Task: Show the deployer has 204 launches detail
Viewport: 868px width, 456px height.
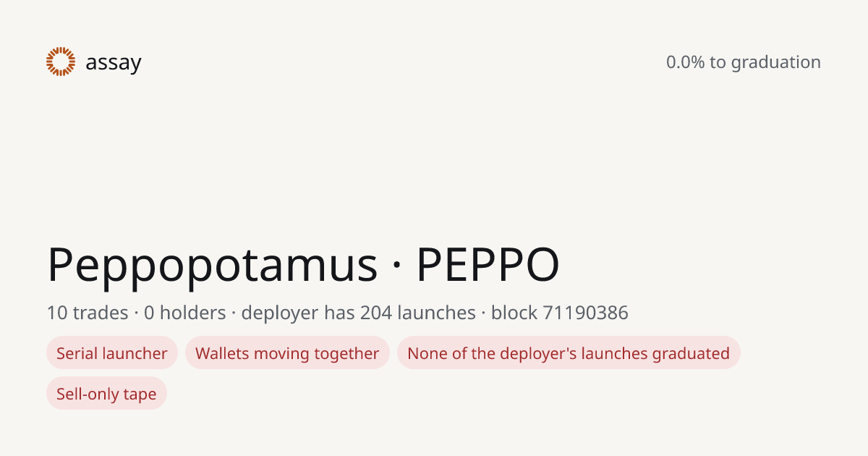Action: (358, 313)
